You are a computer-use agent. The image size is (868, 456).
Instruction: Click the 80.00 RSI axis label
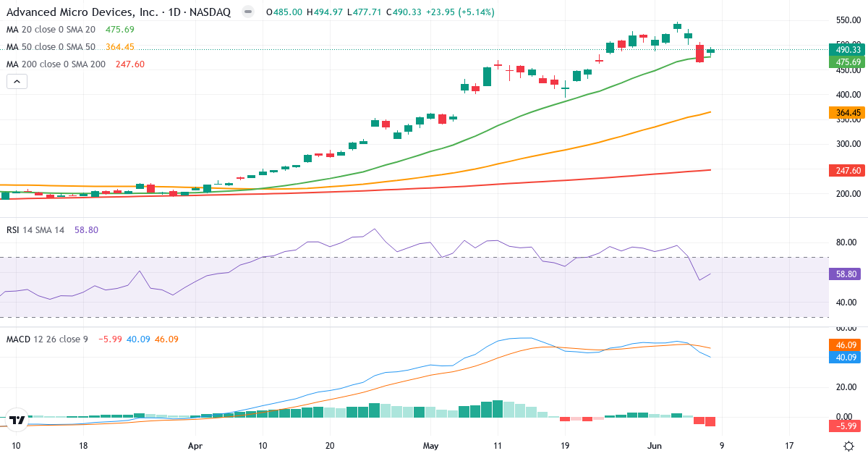[848, 242]
